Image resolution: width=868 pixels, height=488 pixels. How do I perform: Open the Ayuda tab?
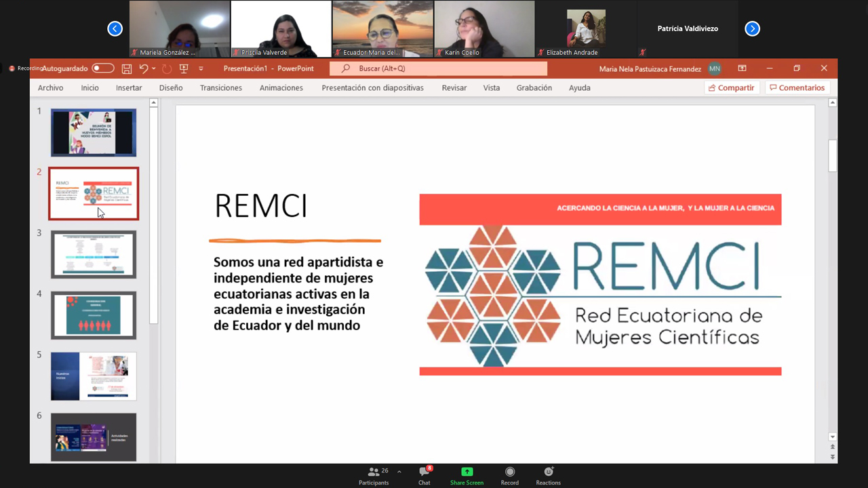pyautogui.click(x=580, y=87)
